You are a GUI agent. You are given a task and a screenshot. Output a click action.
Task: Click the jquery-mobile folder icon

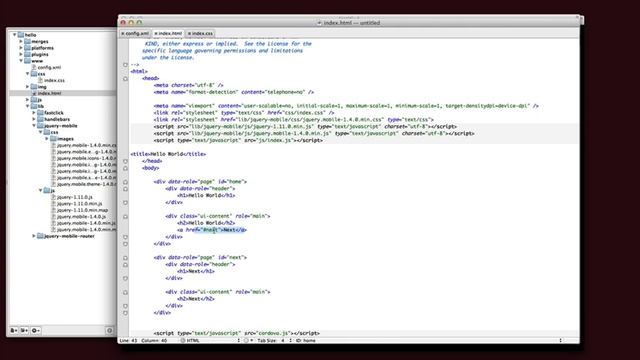click(x=40, y=126)
